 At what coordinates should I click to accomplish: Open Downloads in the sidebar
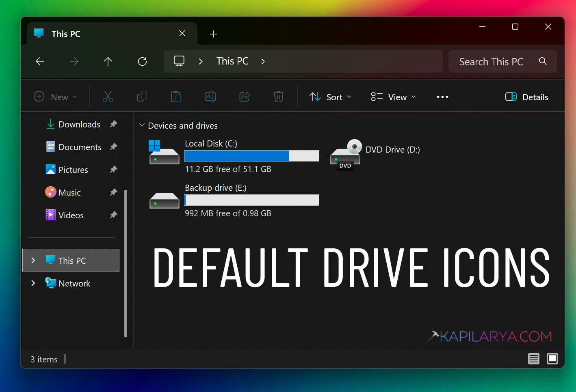[x=74, y=124]
